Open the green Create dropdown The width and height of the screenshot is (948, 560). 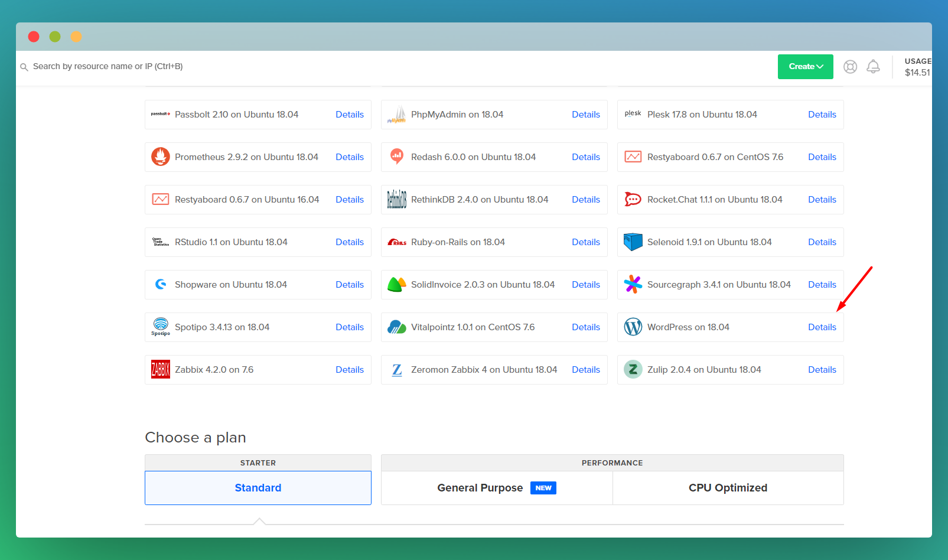tap(806, 67)
